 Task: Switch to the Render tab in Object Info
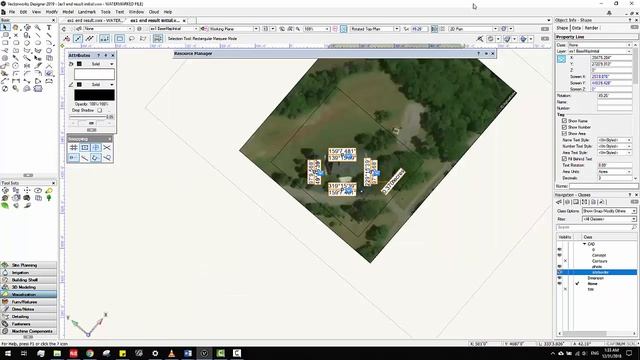point(591,28)
